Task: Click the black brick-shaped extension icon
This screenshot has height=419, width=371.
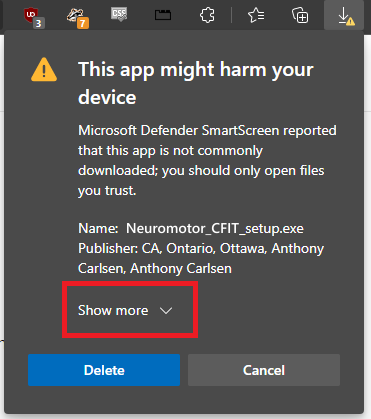Action: [163, 15]
